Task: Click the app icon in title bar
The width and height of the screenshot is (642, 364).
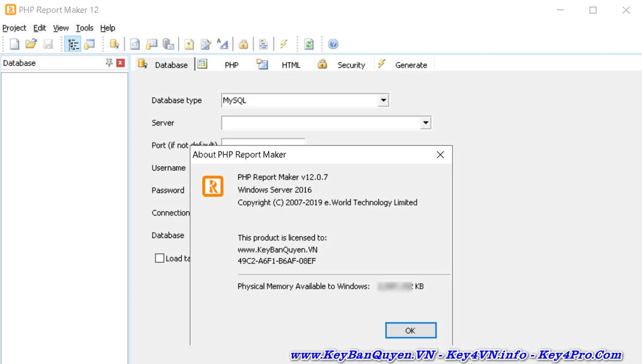Action: coord(10,10)
